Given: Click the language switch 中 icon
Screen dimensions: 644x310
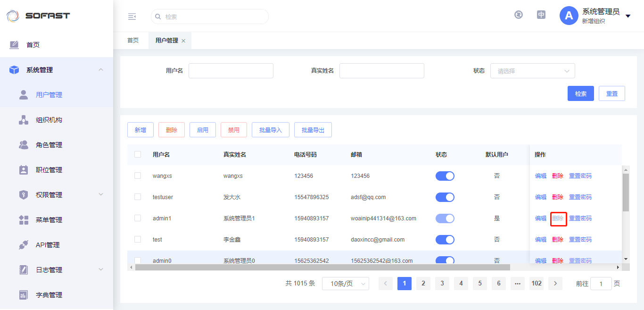Looking at the screenshot, I should point(541,15).
